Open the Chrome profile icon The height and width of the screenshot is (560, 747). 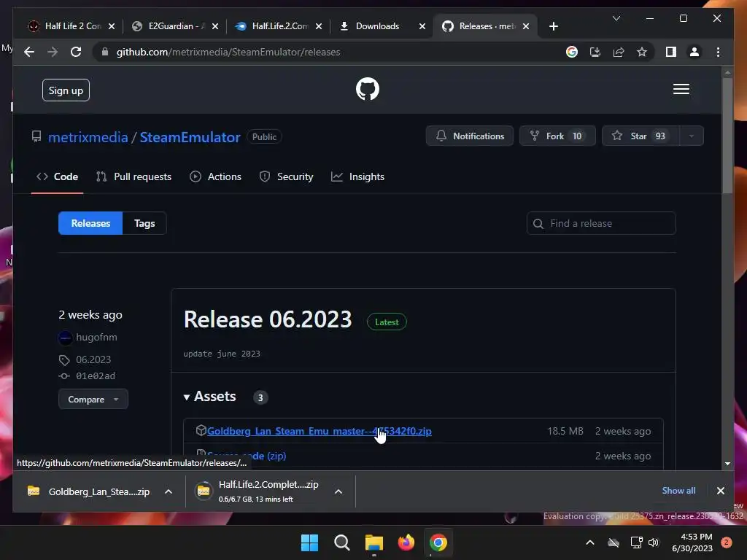coord(694,52)
